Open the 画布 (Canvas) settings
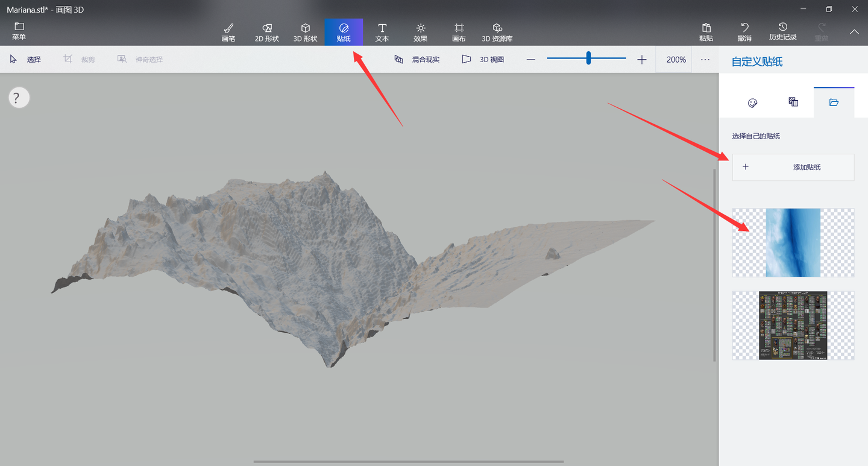 459,32
